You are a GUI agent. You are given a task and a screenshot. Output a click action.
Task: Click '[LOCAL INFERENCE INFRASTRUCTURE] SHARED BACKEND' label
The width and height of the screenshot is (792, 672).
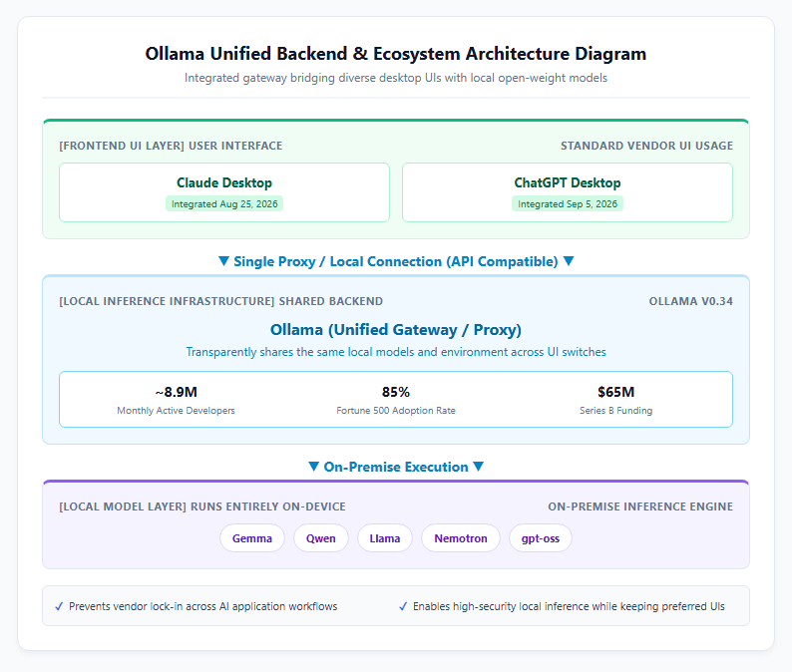(x=220, y=301)
